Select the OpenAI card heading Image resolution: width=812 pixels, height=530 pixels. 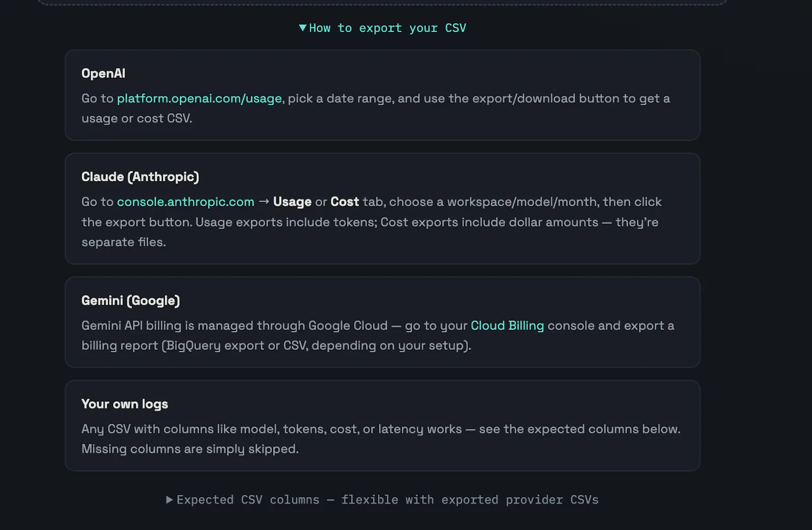pos(104,74)
